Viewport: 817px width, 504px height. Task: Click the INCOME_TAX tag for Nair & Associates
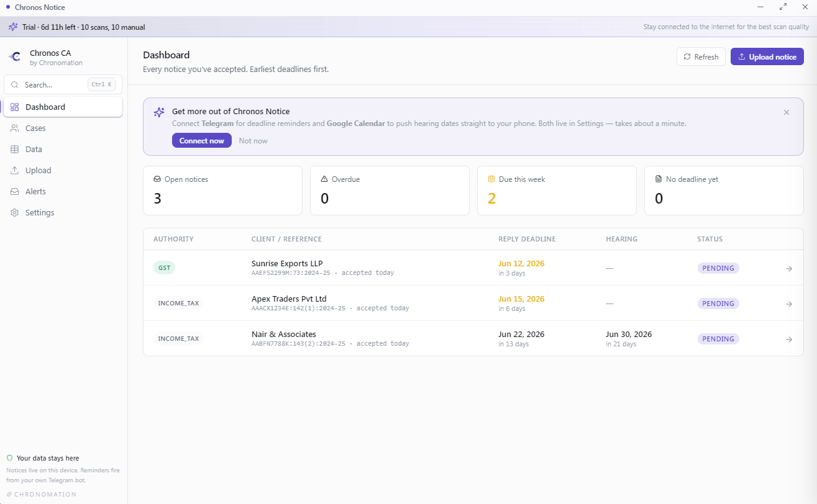pos(178,339)
